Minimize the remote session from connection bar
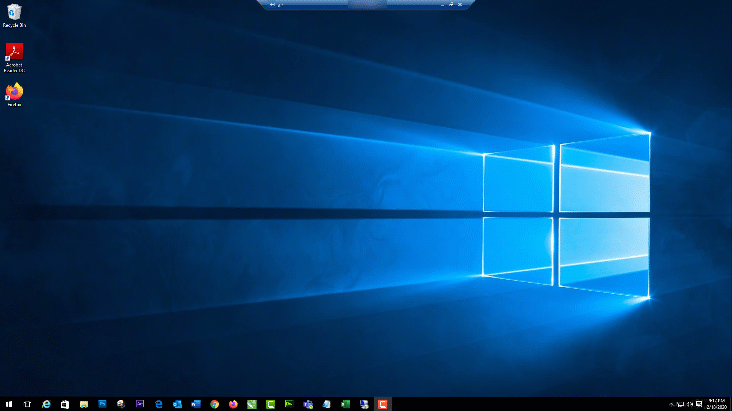Screen dimensions: 732x411 tap(443, 4)
